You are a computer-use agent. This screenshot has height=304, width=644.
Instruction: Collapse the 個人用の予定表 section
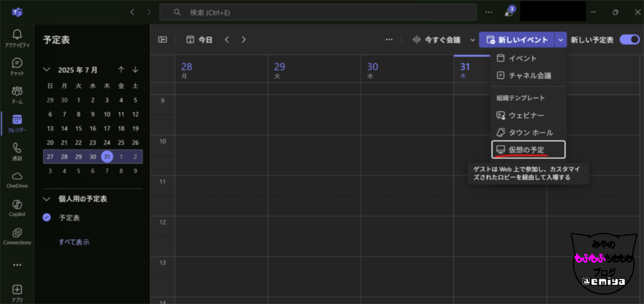pos(47,198)
